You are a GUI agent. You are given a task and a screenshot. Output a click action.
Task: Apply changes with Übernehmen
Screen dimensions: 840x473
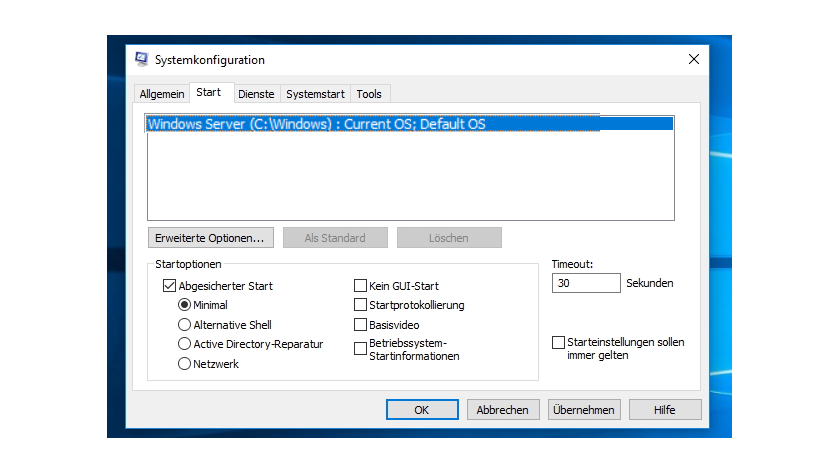click(x=584, y=410)
